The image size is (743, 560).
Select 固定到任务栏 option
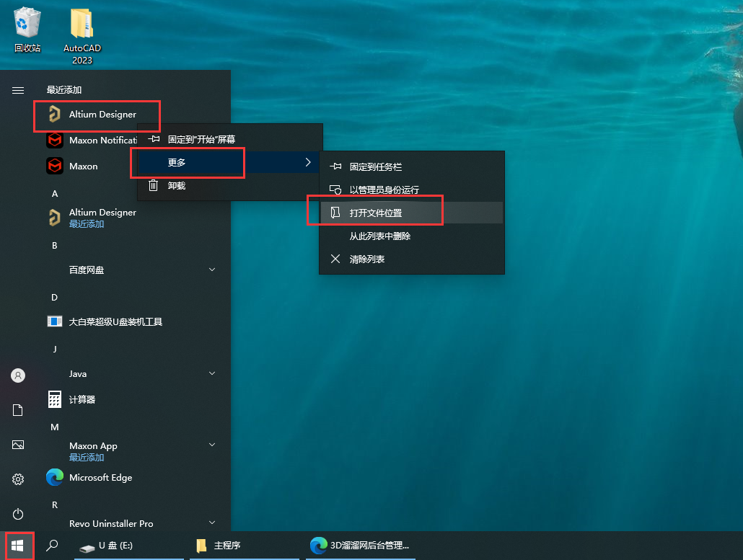(411, 166)
